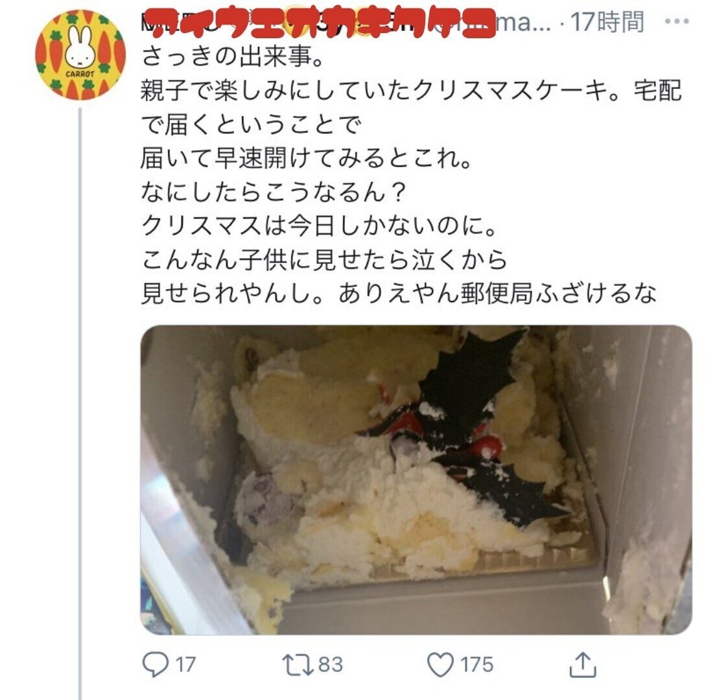
Task: Open the Miffy carrot profile avatar
Action: point(80,55)
